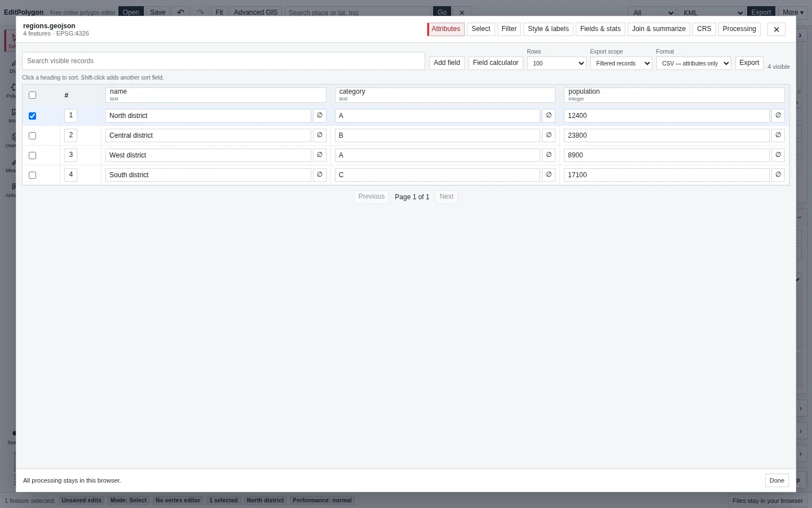The image size is (812, 508).
Task: Sort by the name column heading
Action: click(x=216, y=95)
